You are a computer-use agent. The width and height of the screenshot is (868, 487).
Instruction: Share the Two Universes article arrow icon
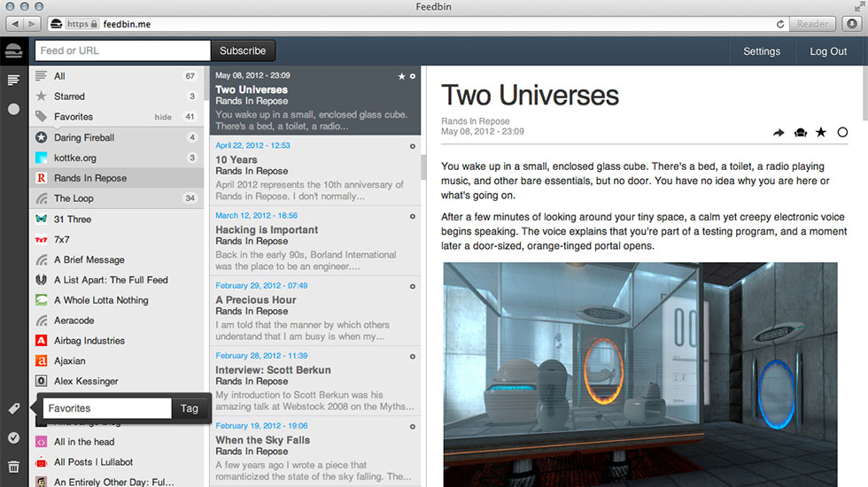(779, 133)
